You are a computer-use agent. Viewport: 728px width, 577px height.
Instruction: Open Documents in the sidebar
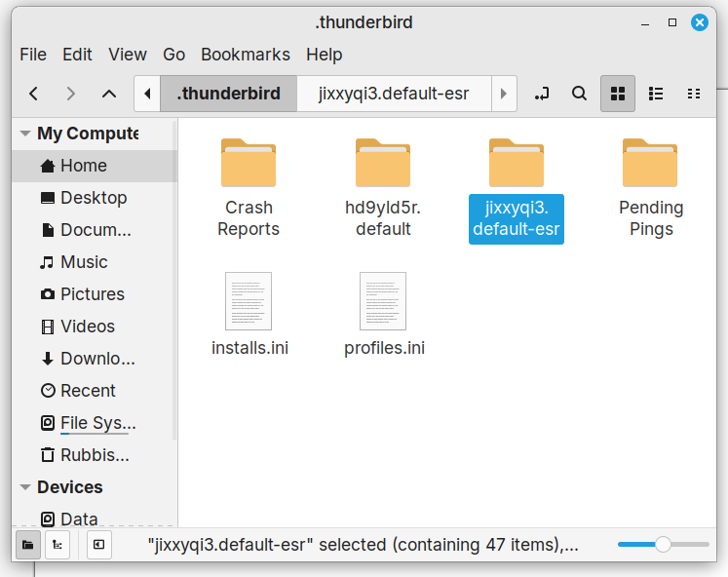[x=95, y=230]
